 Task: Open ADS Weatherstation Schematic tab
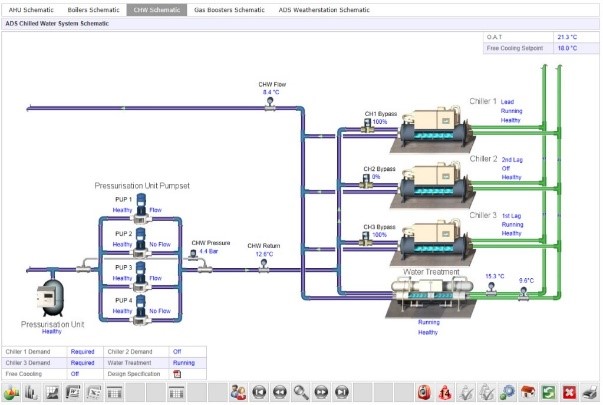click(x=324, y=10)
